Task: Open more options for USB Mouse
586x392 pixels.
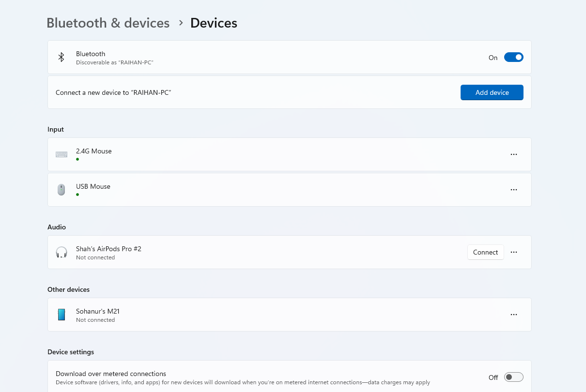Action: coord(514,190)
